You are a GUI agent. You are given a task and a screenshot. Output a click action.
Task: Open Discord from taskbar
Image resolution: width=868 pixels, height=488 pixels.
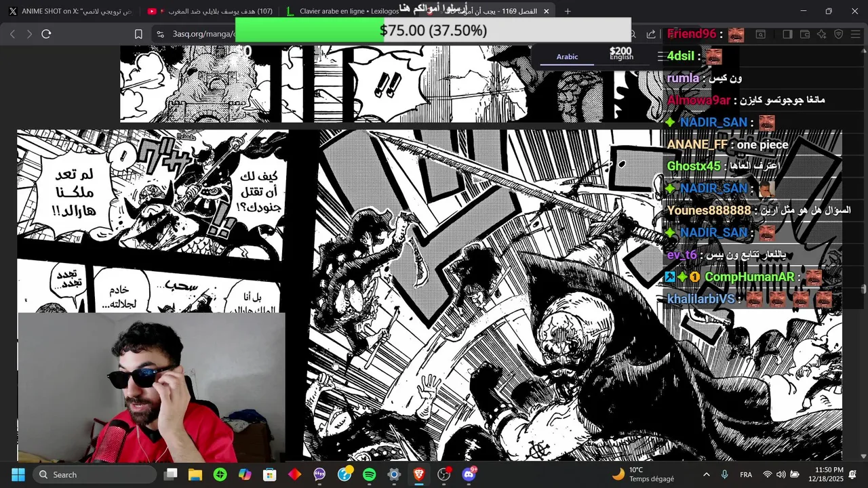click(x=469, y=474)
